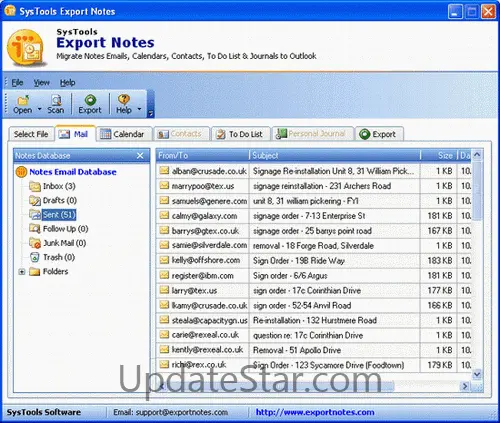500x423 pixels.
Task: Click envelope icon for marrypoo@tex.us
Action: 164,185
